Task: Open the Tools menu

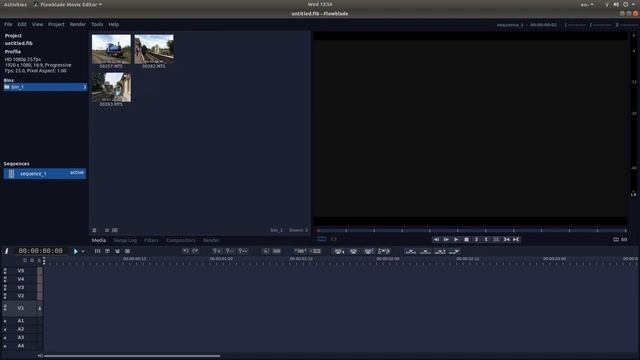Action: coord(97,24)
